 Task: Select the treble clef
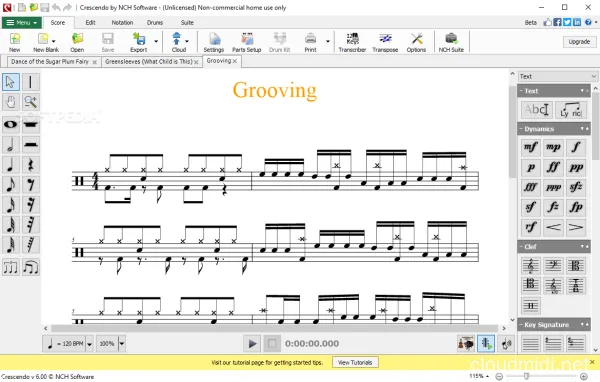(x=531, y=265)
